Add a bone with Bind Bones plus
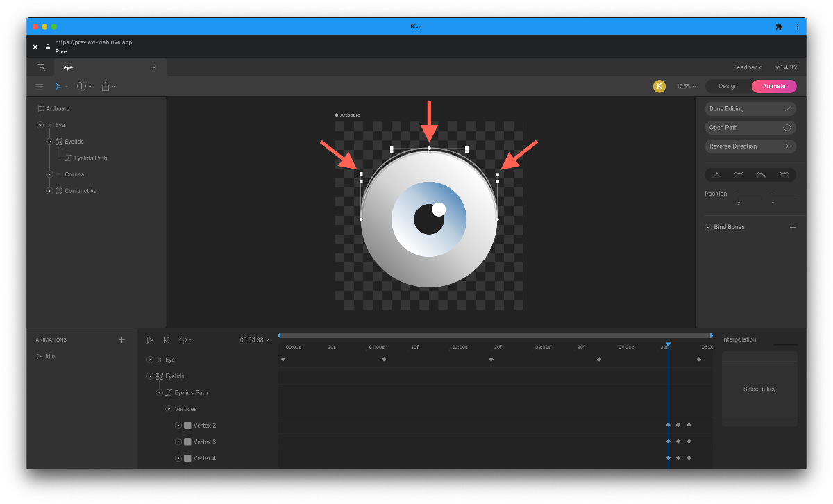 [793, 227]
